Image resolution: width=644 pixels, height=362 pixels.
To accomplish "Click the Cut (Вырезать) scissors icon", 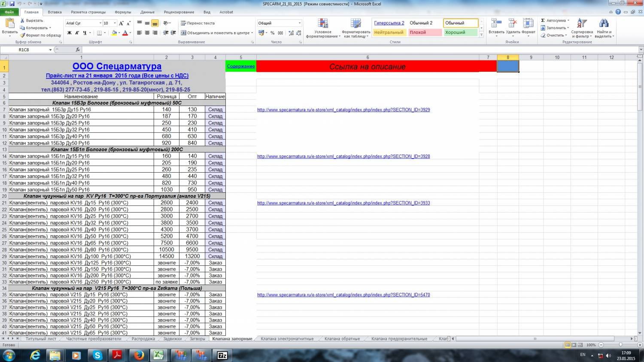I will point(23,21).
